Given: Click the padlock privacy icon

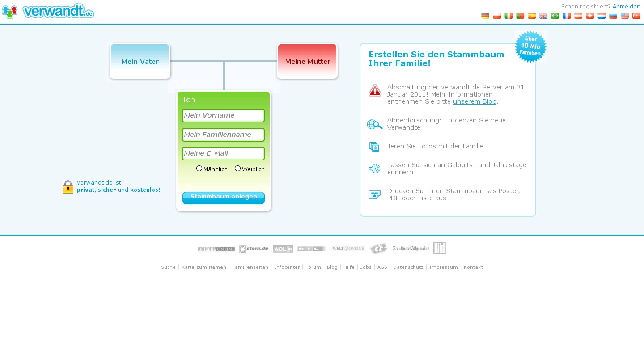Looking at the screenshot, I should click(68, 187).
